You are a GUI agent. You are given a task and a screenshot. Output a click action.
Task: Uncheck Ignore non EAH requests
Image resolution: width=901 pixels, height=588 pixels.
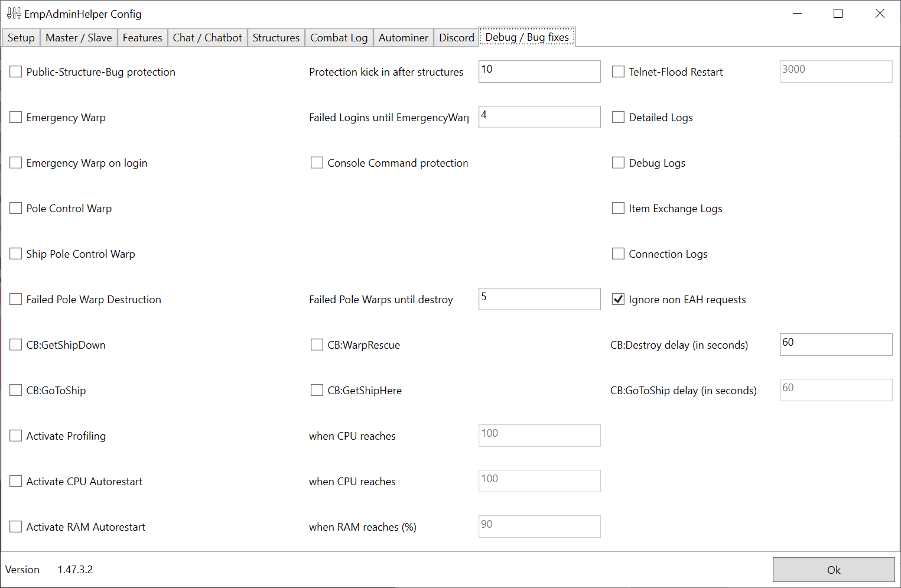619,299
